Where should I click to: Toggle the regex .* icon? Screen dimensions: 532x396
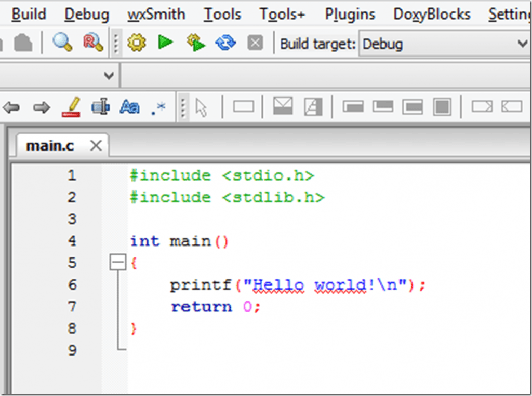coord(158,108)
